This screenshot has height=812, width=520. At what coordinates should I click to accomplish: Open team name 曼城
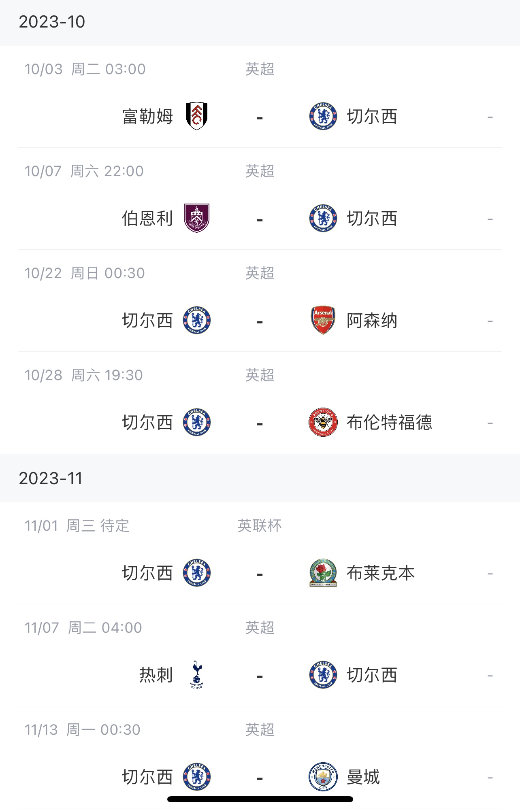[x=363, y=777]
